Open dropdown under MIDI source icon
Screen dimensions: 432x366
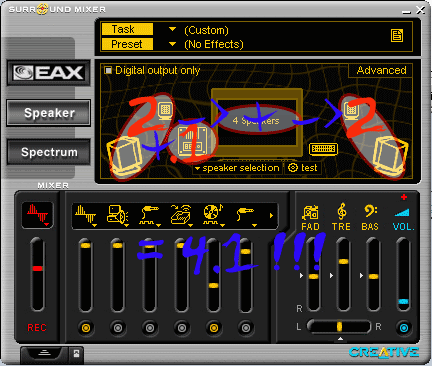pos(126,226)
